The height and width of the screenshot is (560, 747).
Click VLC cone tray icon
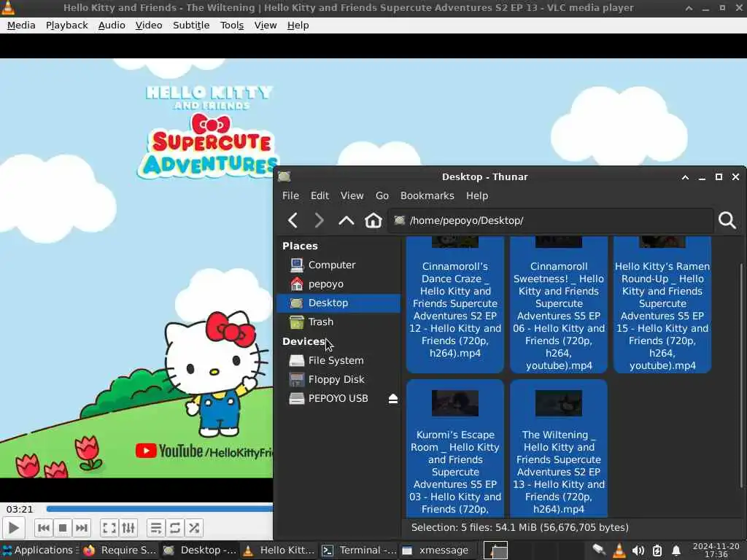tap(619, 551)
